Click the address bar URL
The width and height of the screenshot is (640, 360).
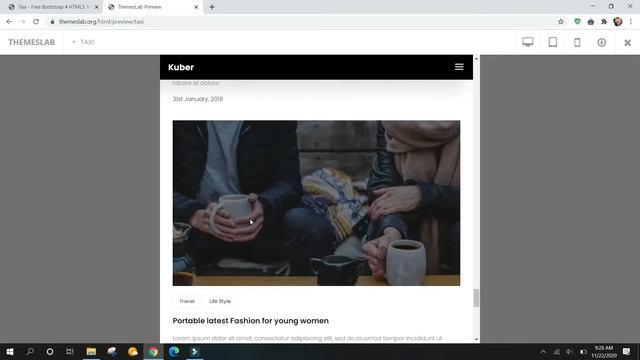pyautogui.click(x=101, y=22)
